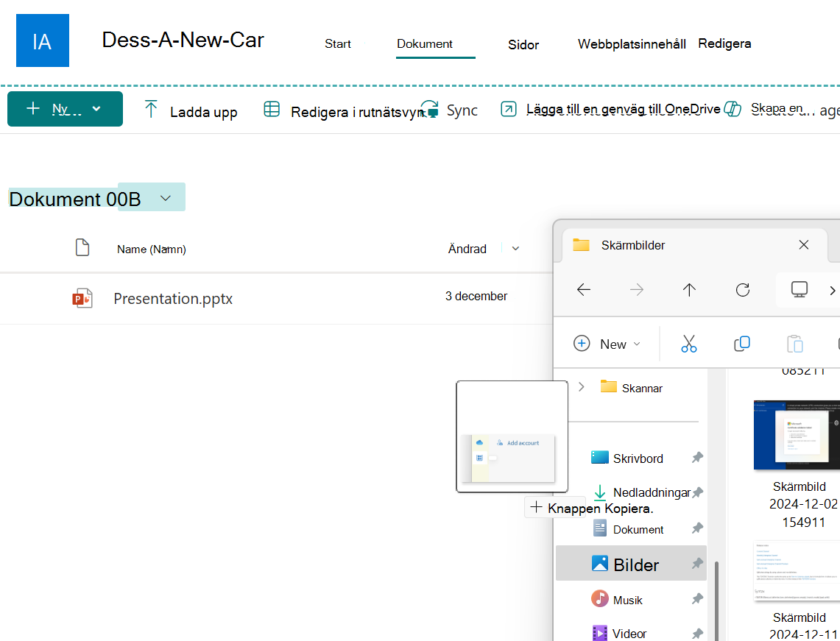This screenshot has width=840, height=641.
Task: Click the Explorer back arrow
Action: [x=583, y=290]
